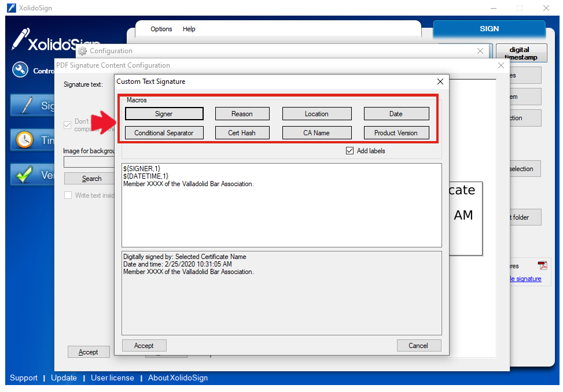563x392 pixels.
Task: Click the Configuration gear icon
Action: coord(82,51)
